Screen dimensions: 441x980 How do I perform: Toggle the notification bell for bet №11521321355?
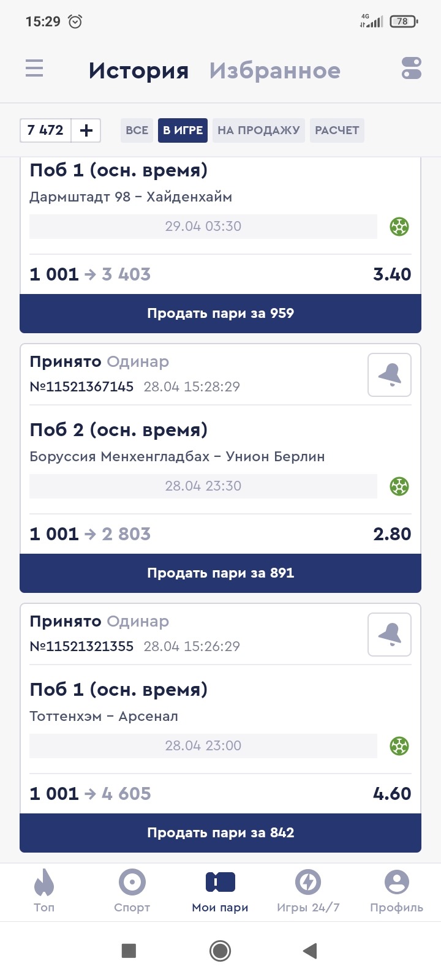coord(390,635)
